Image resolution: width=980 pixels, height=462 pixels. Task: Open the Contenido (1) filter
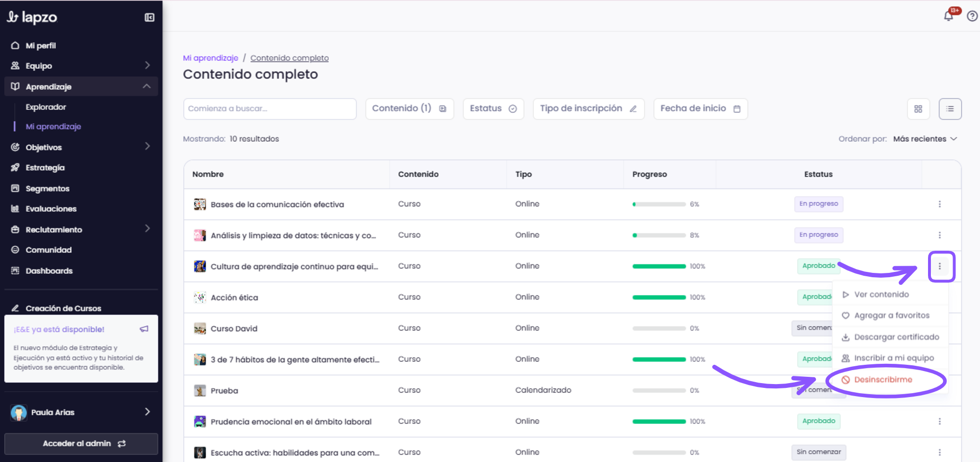coord(410,109)
